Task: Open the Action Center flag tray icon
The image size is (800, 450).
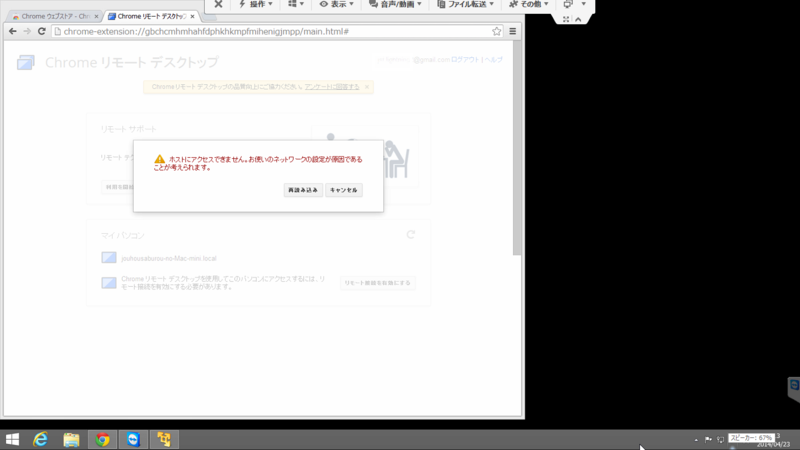Action: 708,439
